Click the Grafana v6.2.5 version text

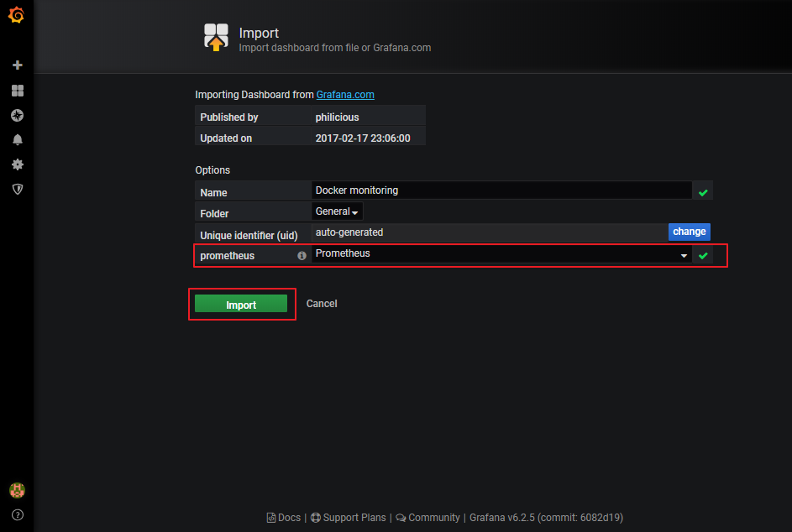pos(546,518)
